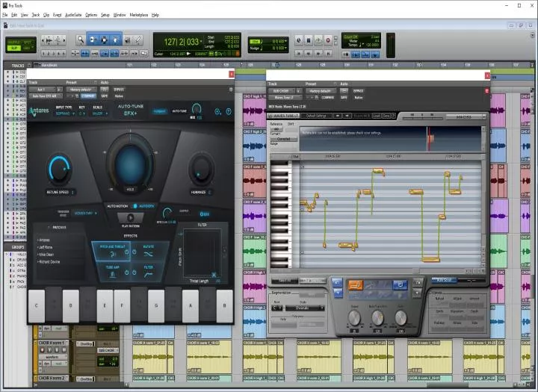
Task: Click Load button in Waves Tune toolbar
Action: pos(377,116)
